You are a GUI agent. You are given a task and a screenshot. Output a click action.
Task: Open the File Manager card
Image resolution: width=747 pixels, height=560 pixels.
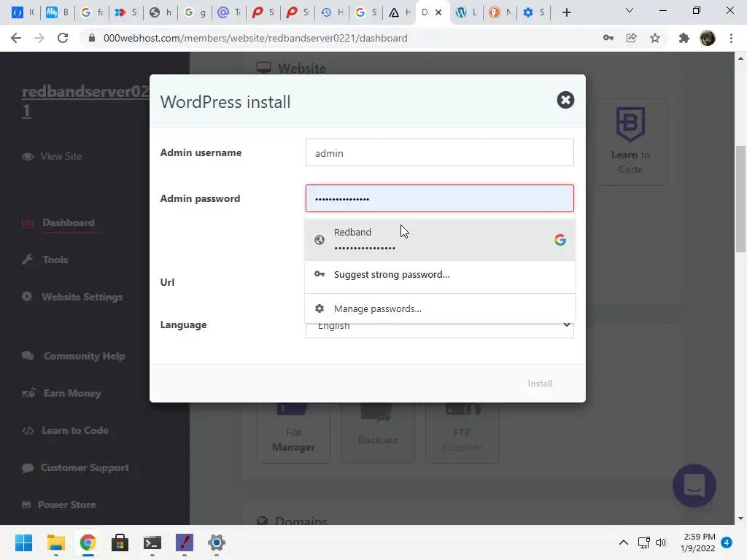pyautogui.click(x=293, y=432)
